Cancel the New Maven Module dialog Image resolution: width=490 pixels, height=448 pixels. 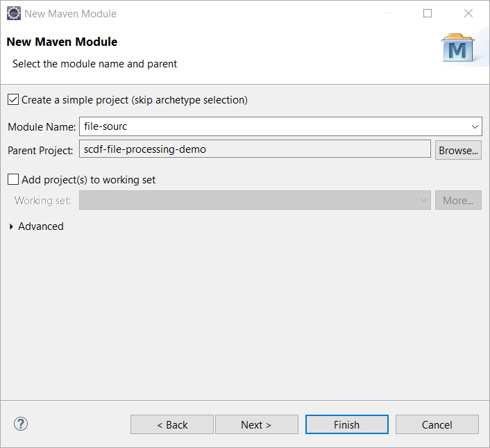coord(437,424)
